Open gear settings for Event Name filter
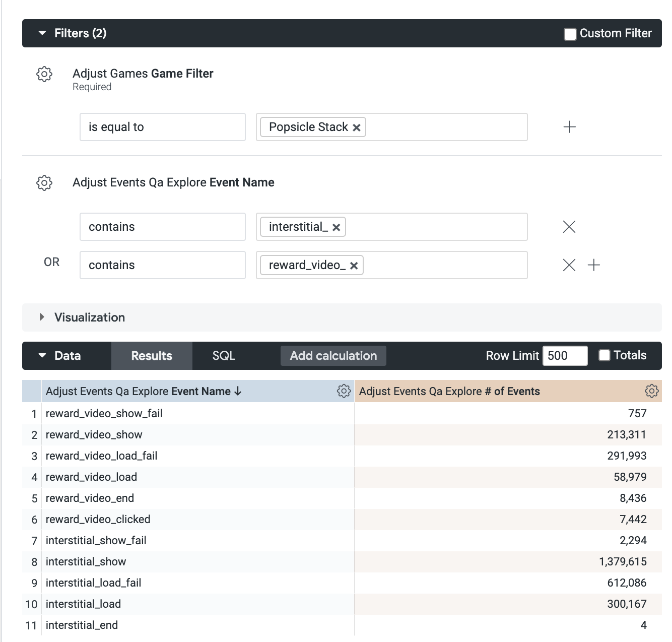 click(x=44, y=182)
